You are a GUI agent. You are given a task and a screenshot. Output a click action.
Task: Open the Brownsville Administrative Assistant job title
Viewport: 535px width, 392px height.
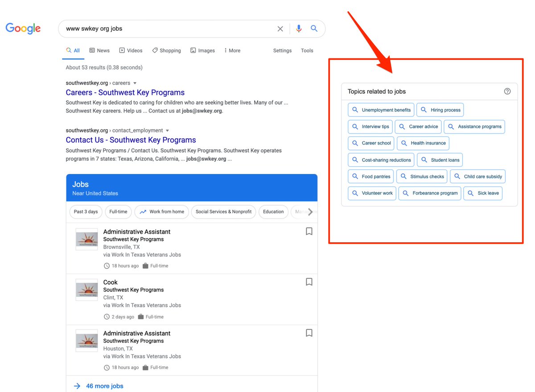(x=137, y=231)
